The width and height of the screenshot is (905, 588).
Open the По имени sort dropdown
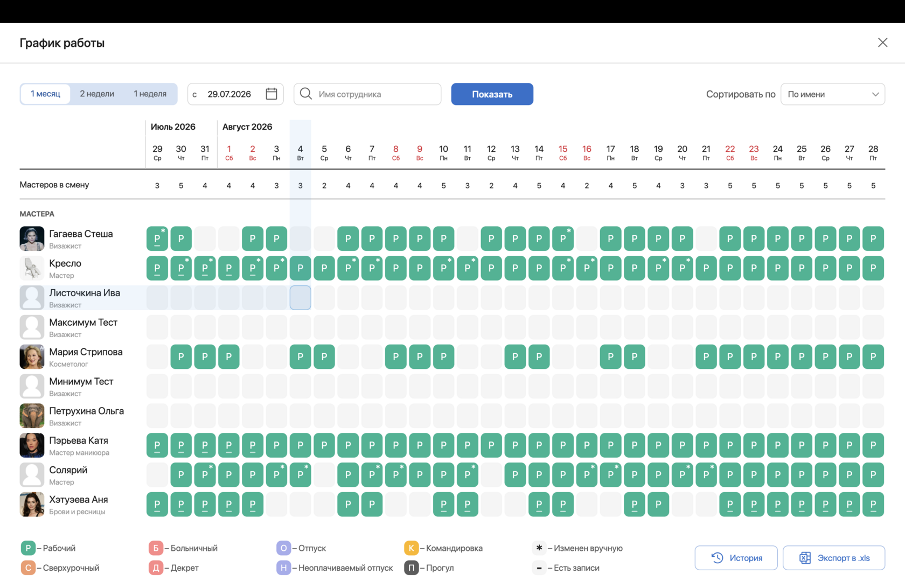point(832,94)
